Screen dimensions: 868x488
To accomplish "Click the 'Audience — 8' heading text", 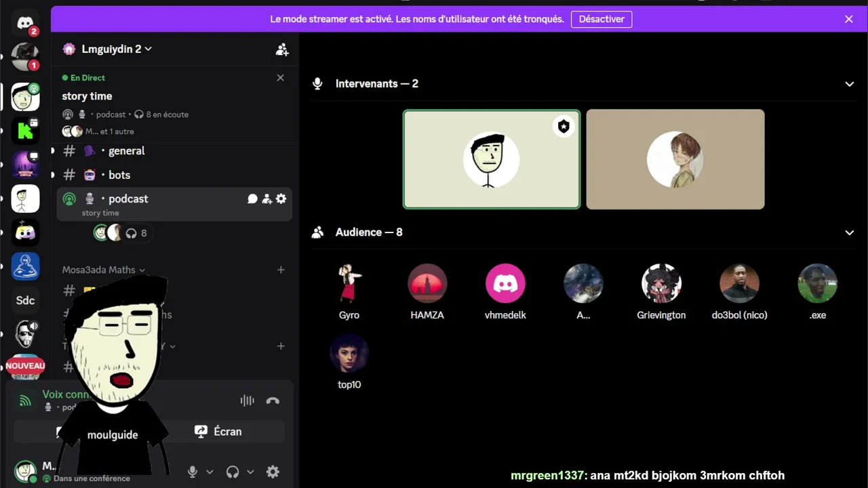I will pos(369,232).
